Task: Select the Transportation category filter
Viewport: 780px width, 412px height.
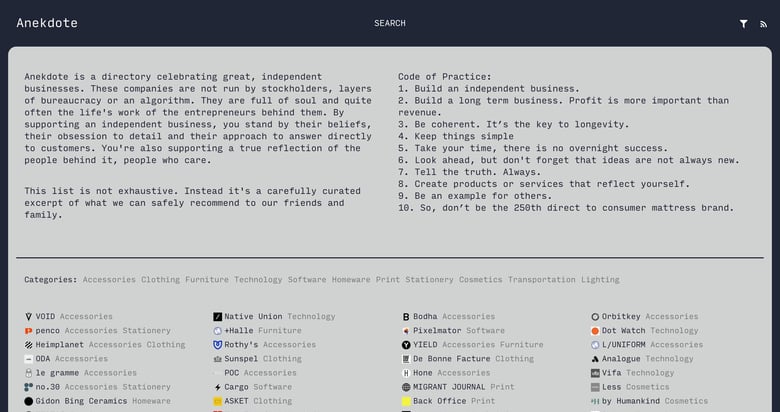Action: [541, 280]
